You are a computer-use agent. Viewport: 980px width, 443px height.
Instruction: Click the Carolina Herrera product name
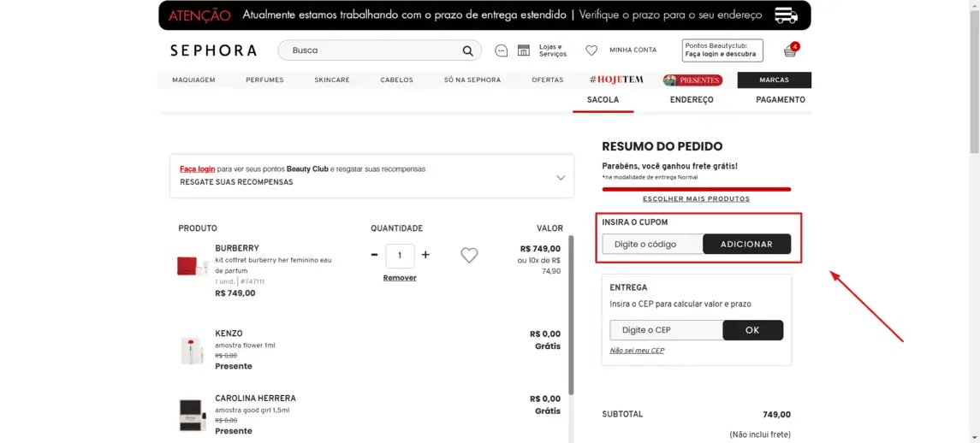pos(256,398)
